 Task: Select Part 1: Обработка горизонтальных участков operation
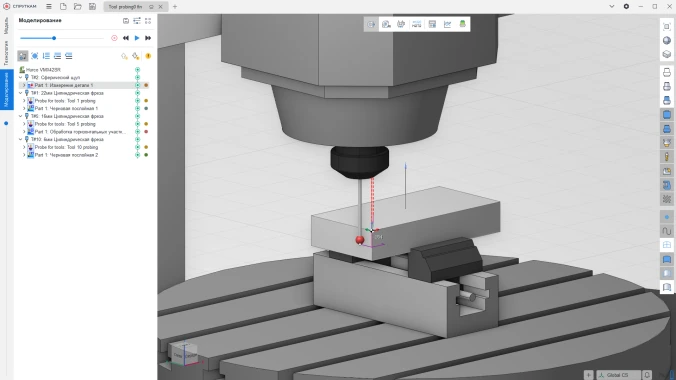click(80, 132)
